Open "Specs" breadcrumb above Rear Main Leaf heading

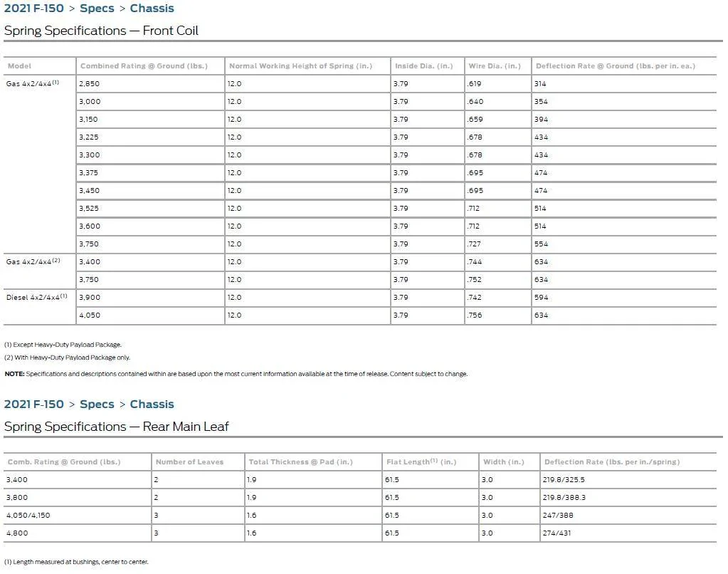pyautogui.click(x=97, y=405)
